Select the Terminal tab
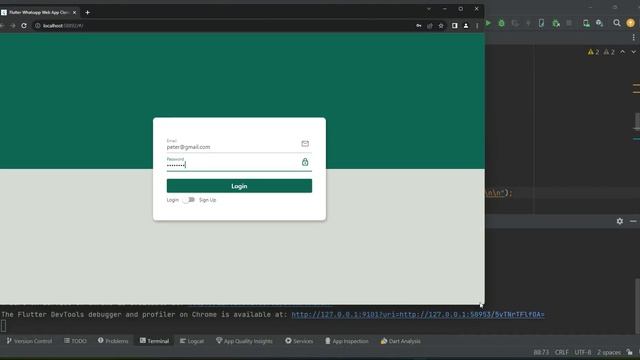This screenshot has height=360, width=640. 154,341
